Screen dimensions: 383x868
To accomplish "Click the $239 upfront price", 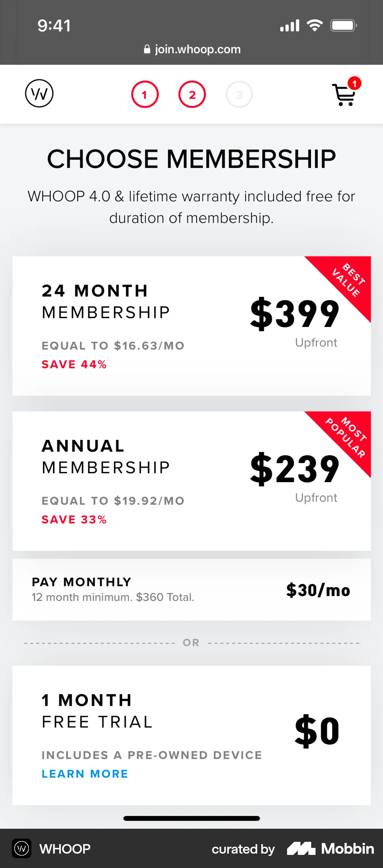I will (294, 469).
